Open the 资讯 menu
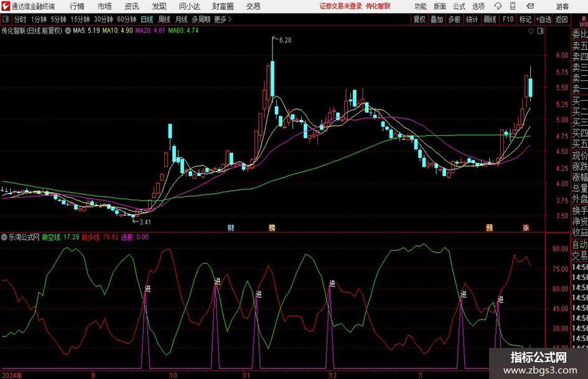 coord(132,6)
